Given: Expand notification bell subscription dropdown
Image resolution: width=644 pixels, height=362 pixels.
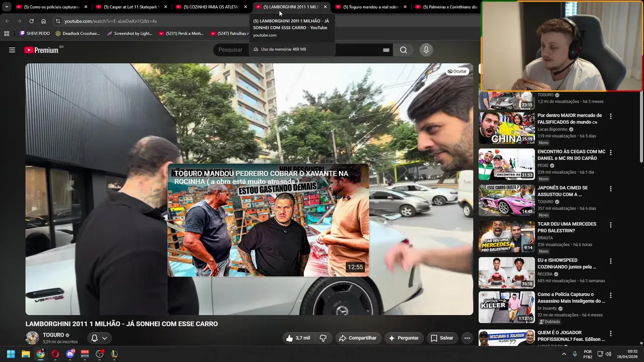Looking at the screenshot, I should tap(99, 338).
